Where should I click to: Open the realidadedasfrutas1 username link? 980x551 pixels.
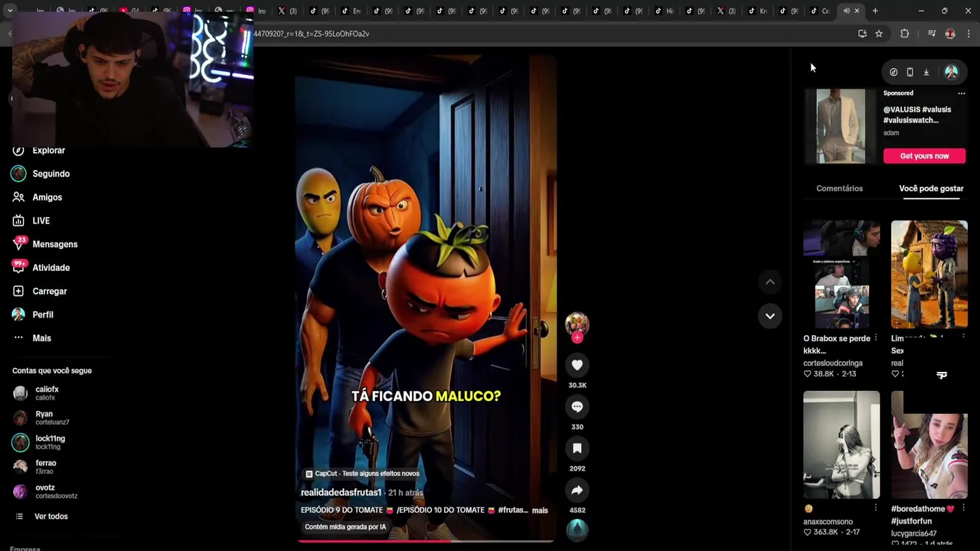(x=341, y=493)
